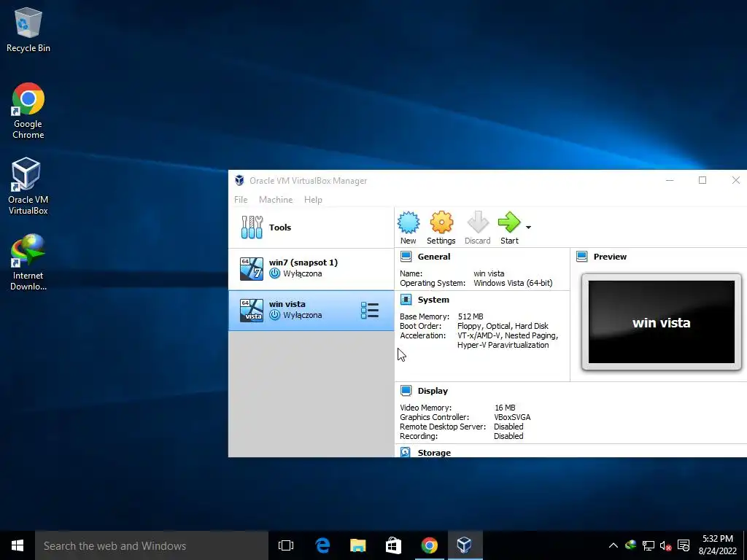Screen dimensions: 747x560
Task: Open Windows Store from taskbar
Action: pyautogui.click(x=393, y=545)
